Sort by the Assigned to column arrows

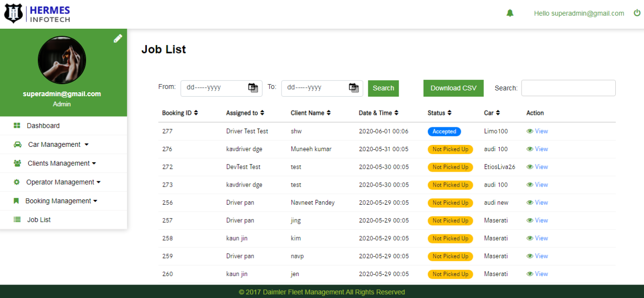pyautogui.click(x=262, y=113)
